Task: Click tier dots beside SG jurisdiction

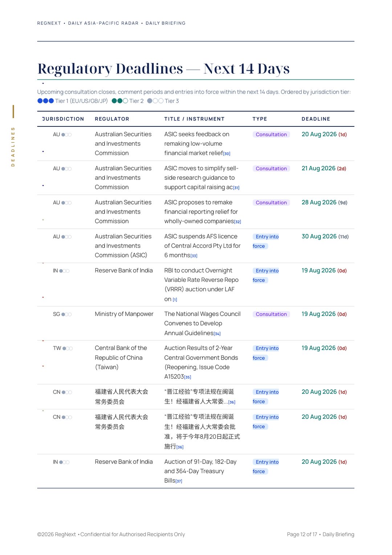Action: [66, 315]
